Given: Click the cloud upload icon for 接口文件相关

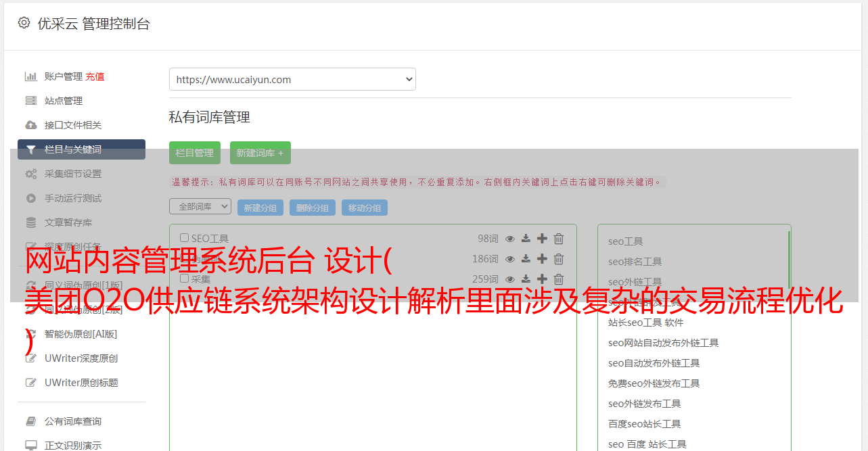Looking at the screenshot, I should coord(30,125).
